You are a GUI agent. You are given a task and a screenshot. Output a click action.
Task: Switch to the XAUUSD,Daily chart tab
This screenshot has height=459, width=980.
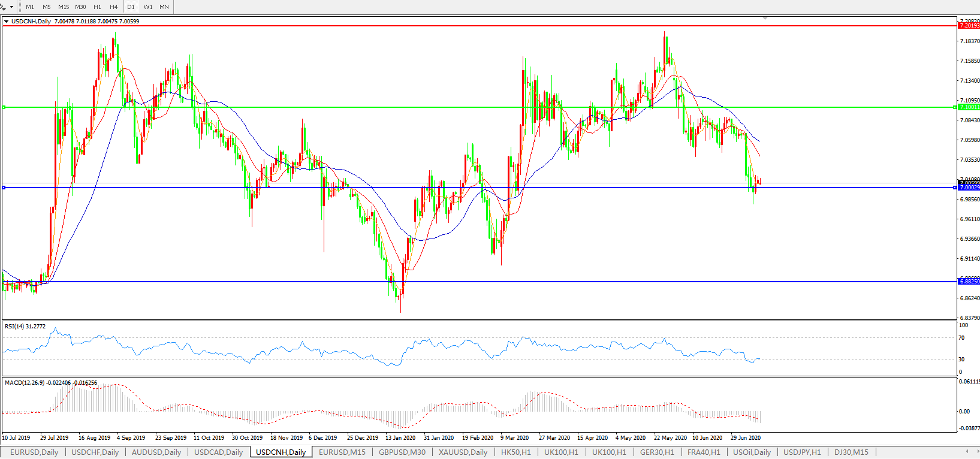click(463, 452)
